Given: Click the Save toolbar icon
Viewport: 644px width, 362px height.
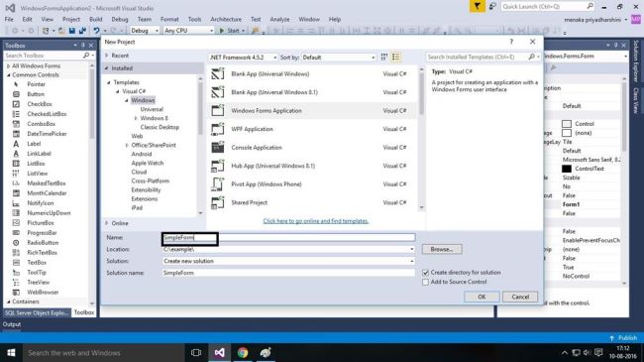Looking at the screenshot, I should [x=72, y=31].
